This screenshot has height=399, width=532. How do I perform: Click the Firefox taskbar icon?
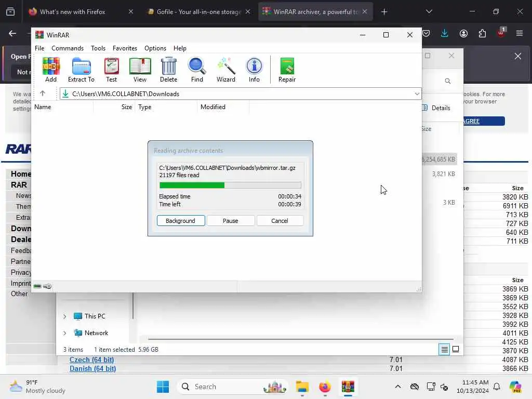click(x=325, y=387)
